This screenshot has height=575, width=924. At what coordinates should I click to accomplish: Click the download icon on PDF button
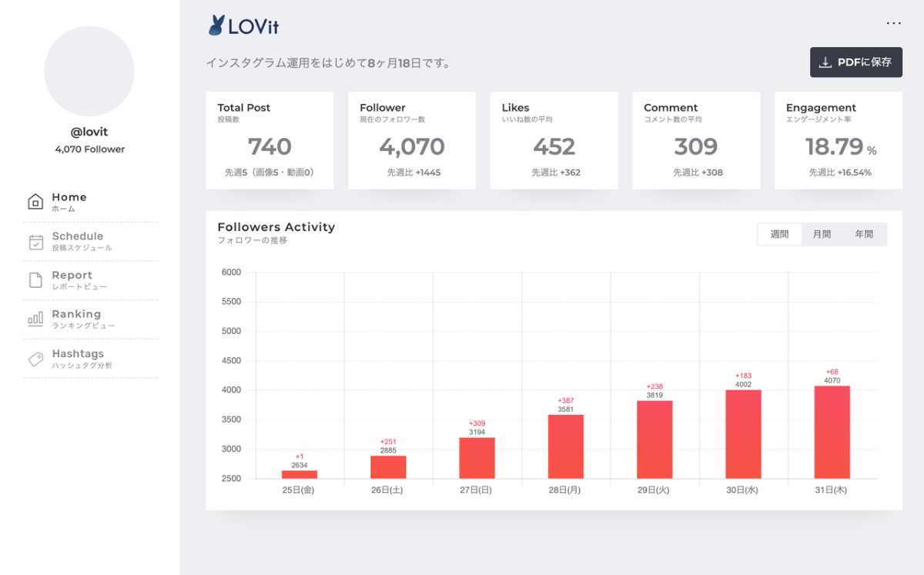pyautogui.click(x=825, y=62)
